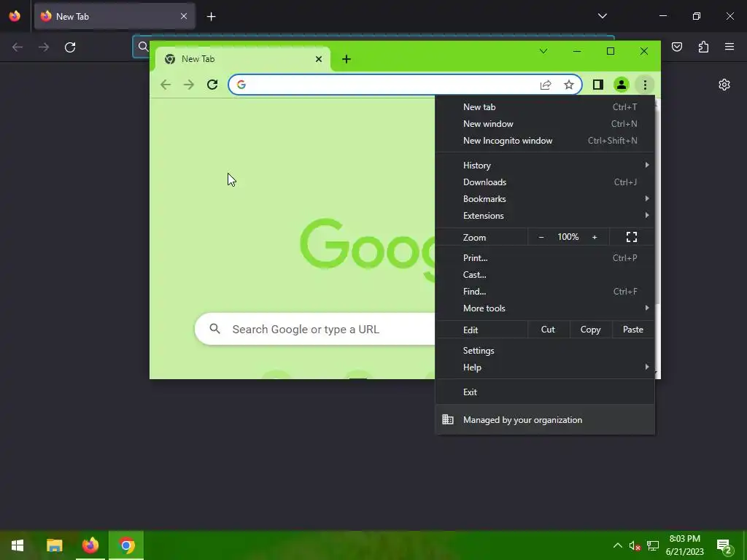
Task: Open the Firefox hamburger menu
Action: (729, 47)
